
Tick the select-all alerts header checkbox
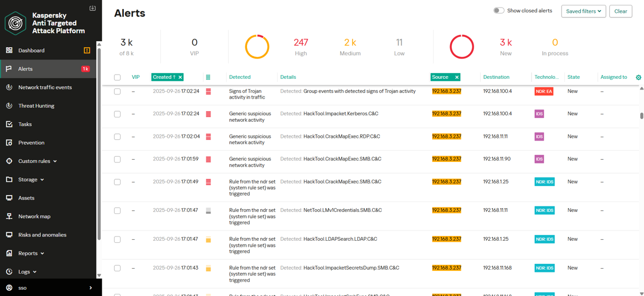pyautogui.click(x=117, y=77)
